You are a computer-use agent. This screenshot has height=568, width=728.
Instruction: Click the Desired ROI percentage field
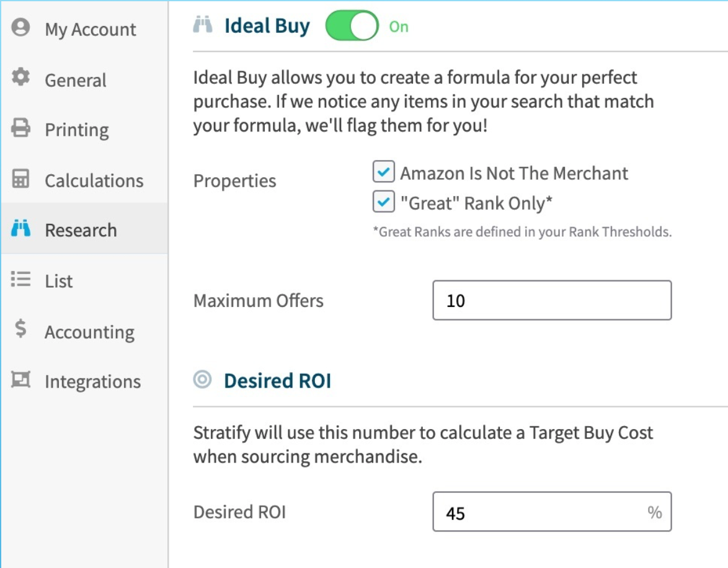(552, 512)
